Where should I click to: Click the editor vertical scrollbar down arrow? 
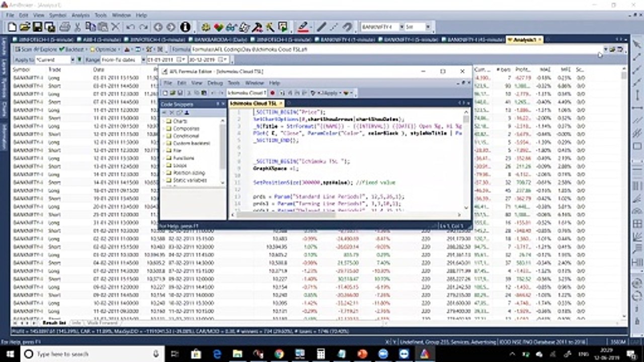[466, 207]
